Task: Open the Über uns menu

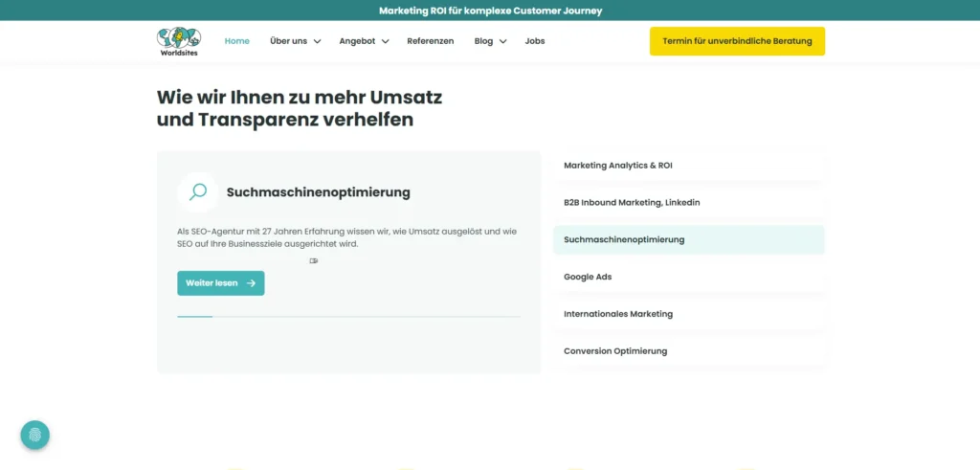Action: [289, 41]
